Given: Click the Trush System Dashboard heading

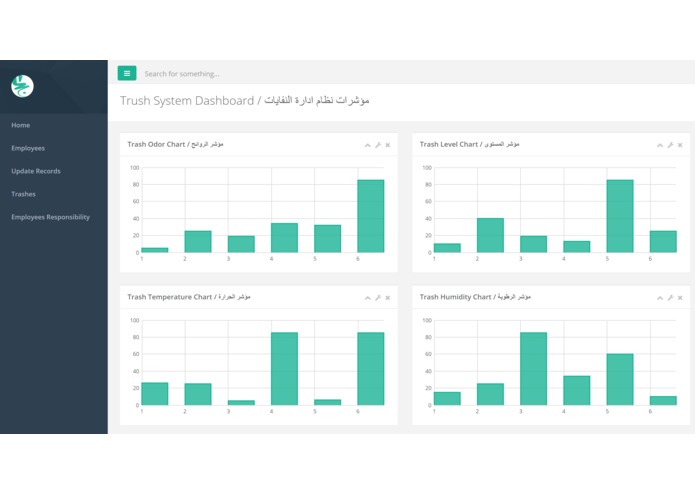Looking at the screenshot, I should (x=245, y=101).
